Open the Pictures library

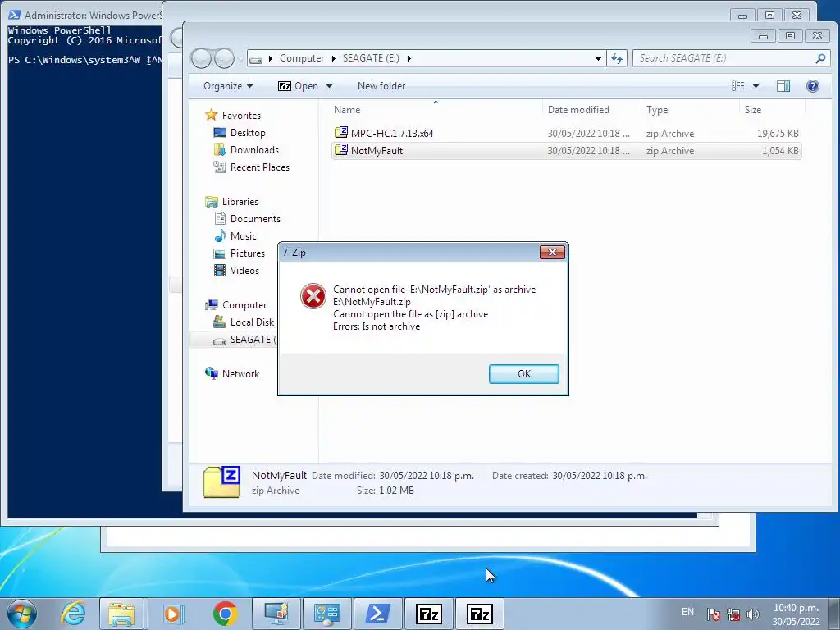click(x=247, y=253)
